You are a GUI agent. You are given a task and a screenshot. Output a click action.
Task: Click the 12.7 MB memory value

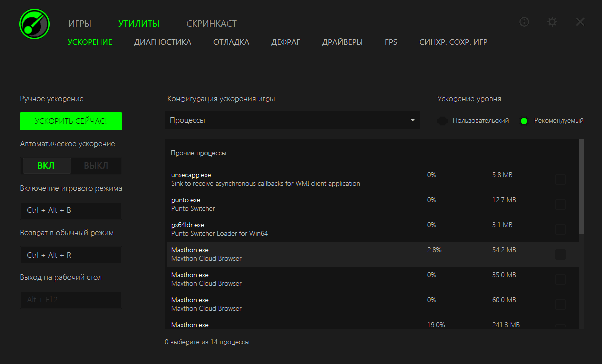click(x=504, y=200)
